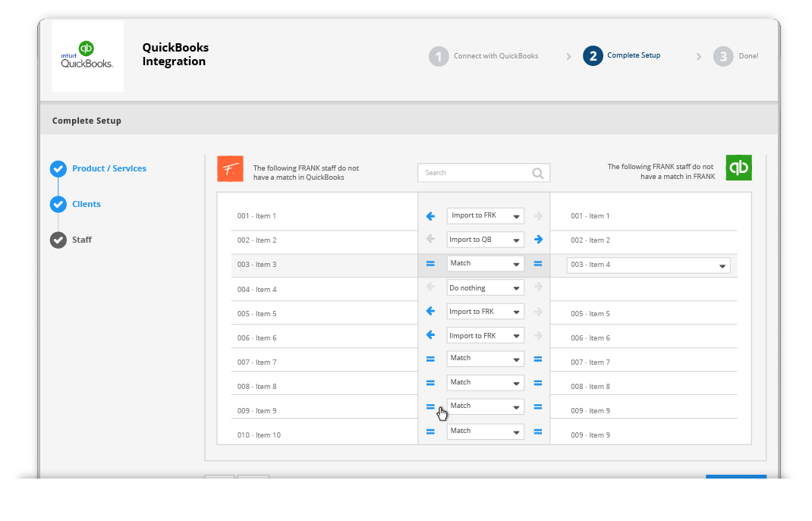Click the left equals icon in the 010 - Item 10 row
This screenshot has height=521, width=812.
(430, 432)
